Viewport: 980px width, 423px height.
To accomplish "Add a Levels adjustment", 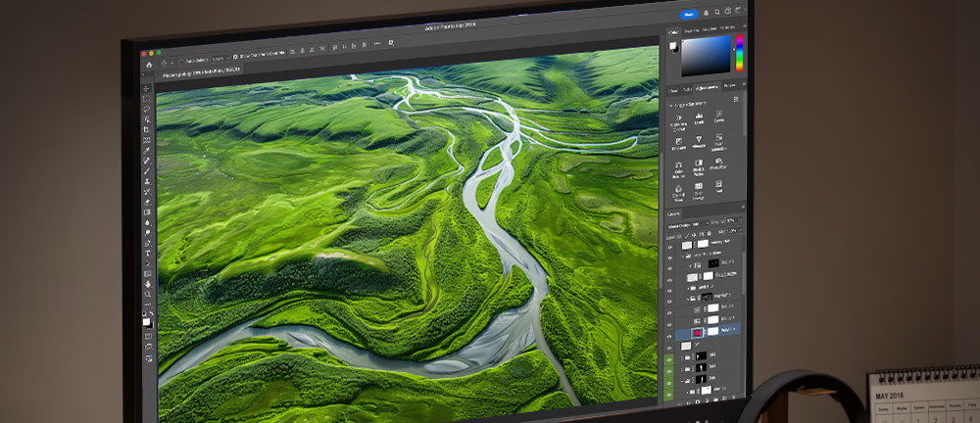I will coord(699,119).
